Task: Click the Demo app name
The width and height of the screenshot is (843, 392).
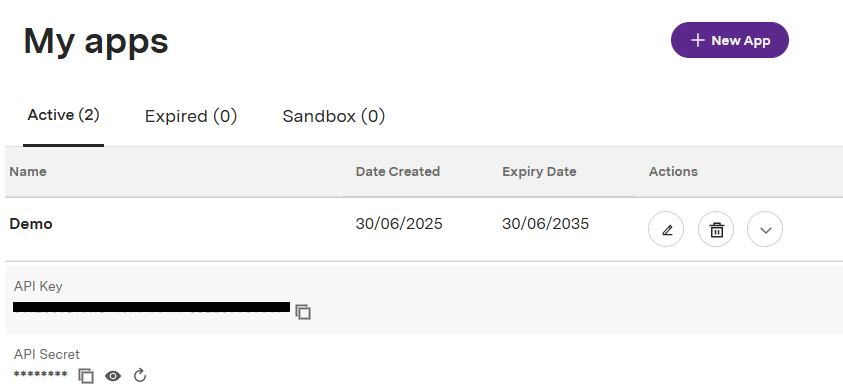Action: pyautogui.click(x=31, y=224)
